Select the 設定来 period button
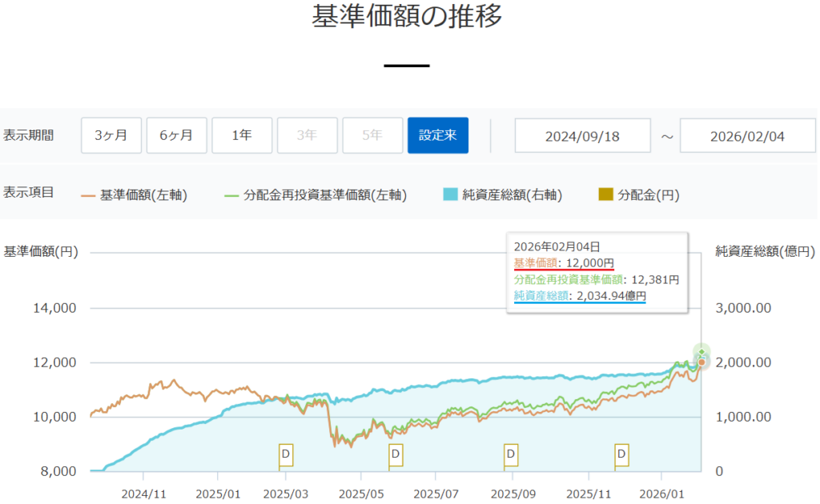Viewport: 820px width, 504px height. point(438,135)
